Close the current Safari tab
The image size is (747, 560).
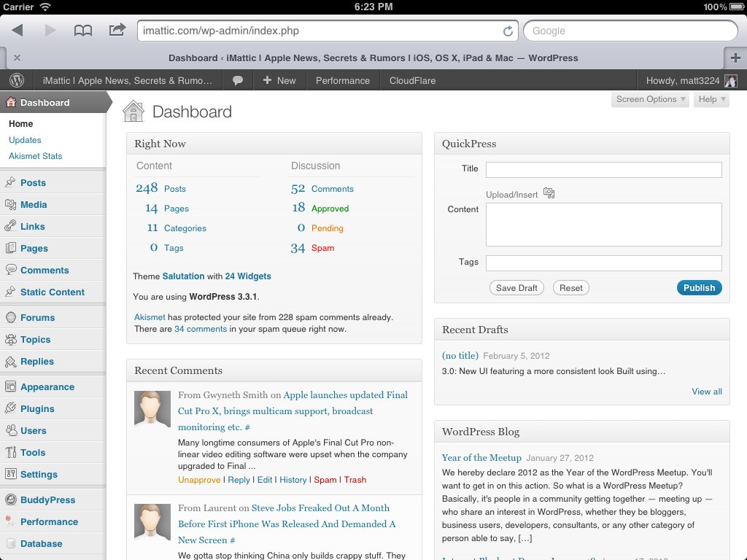18,58
